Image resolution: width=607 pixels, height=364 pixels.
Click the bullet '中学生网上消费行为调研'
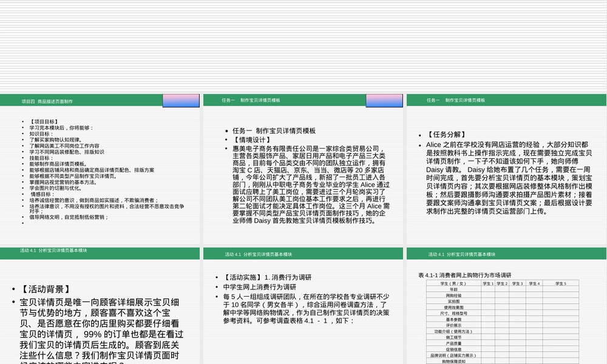click(259, 287)
